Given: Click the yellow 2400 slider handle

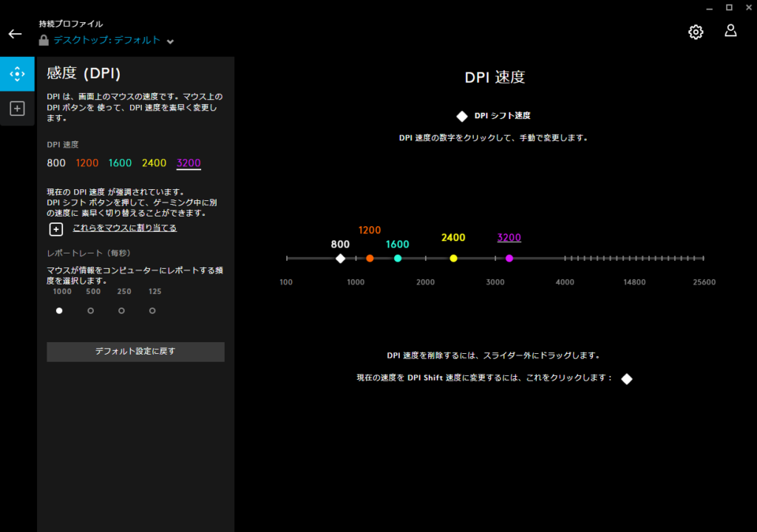Looking at the screenshot, I should coord(453,259).
